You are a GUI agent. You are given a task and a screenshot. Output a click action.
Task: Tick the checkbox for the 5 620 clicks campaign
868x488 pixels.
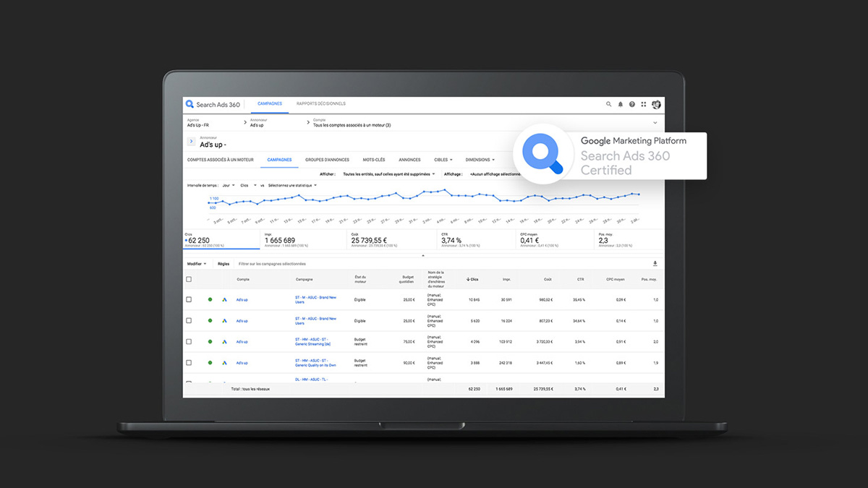(190, 320)
